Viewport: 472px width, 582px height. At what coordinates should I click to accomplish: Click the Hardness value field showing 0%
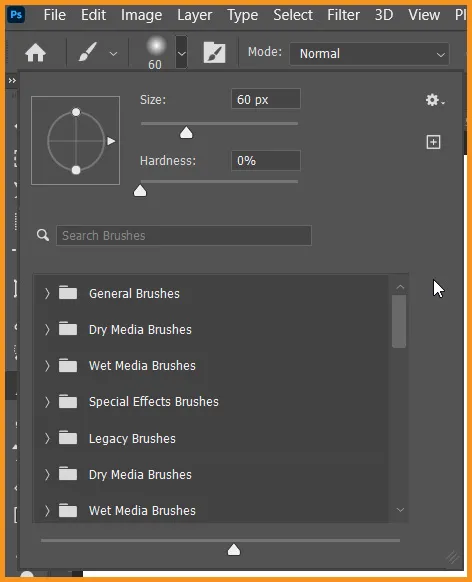coord(266,161)
